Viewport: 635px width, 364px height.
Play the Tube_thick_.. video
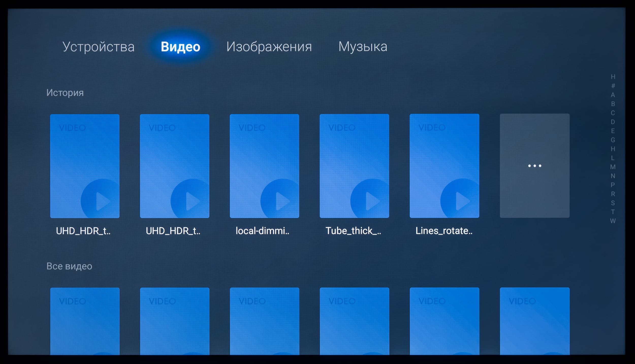pos(354,166)
